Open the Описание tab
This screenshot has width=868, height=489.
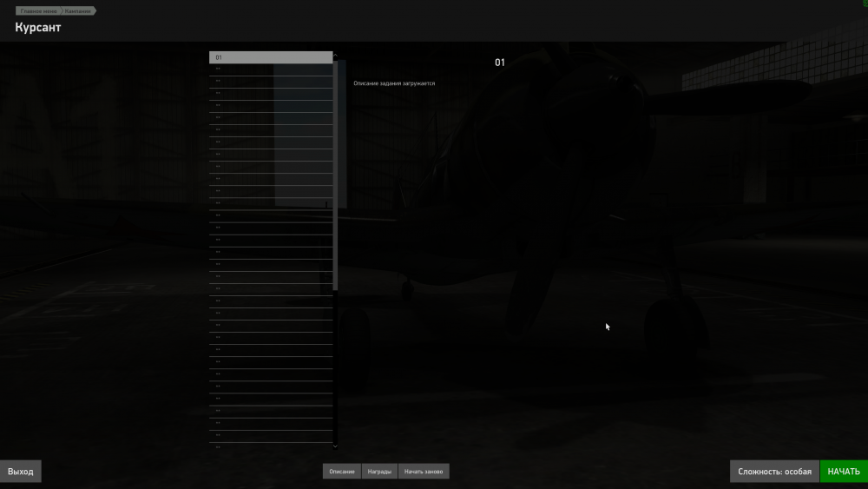point(341,472)
